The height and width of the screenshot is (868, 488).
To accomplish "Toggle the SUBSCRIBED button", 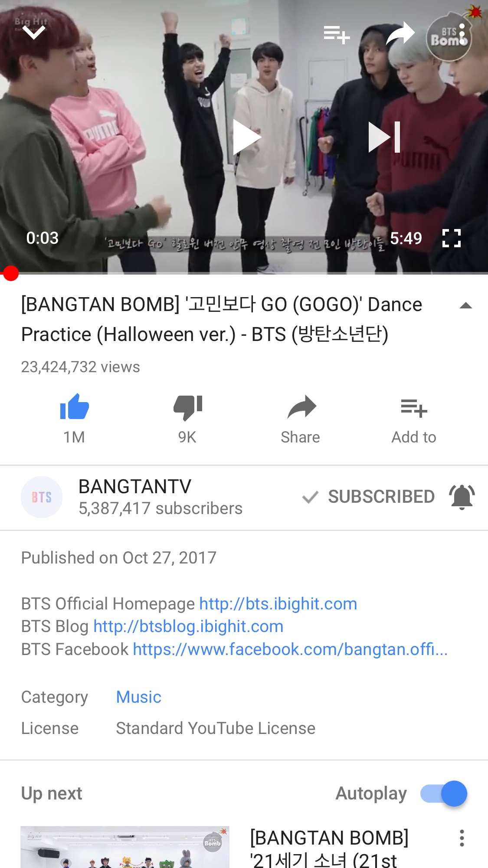I will tap(369, 497).
